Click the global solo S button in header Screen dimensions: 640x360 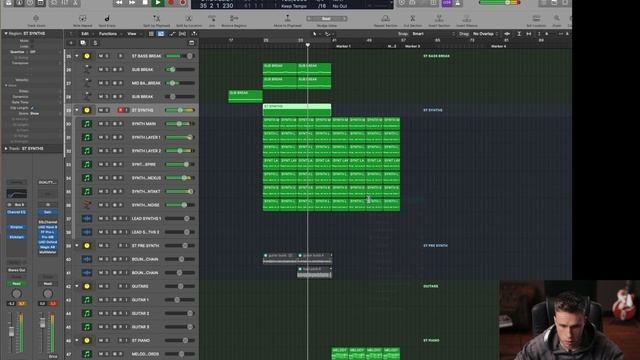pos(95,43)
